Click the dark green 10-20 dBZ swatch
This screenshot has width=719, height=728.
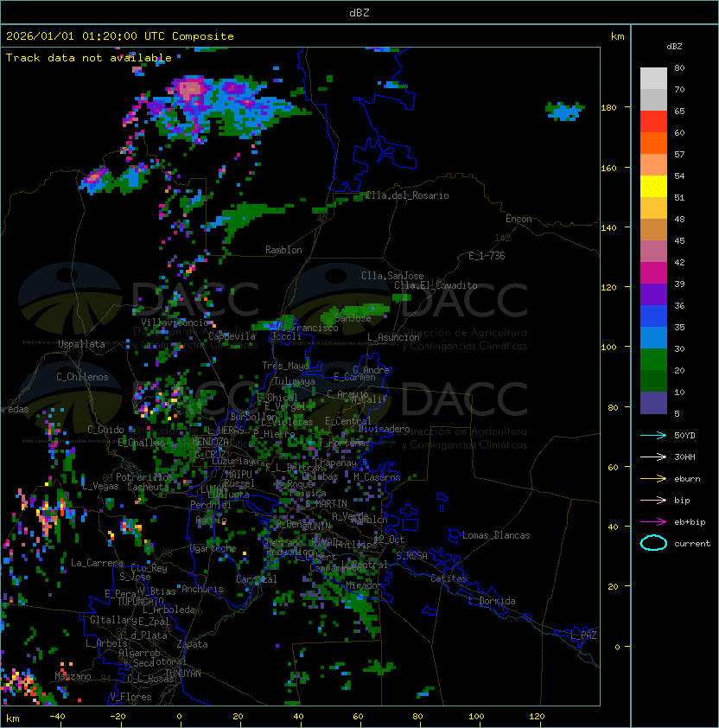tap(653, 381)
